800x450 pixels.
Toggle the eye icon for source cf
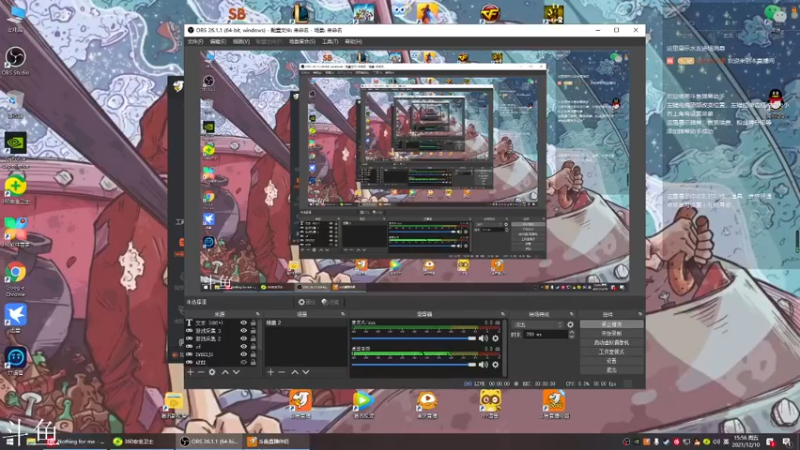pyautogui.click(x=243, y=346)
